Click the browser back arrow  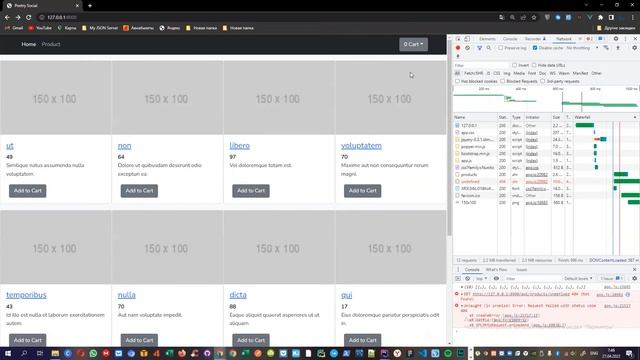tap(7, 17)
